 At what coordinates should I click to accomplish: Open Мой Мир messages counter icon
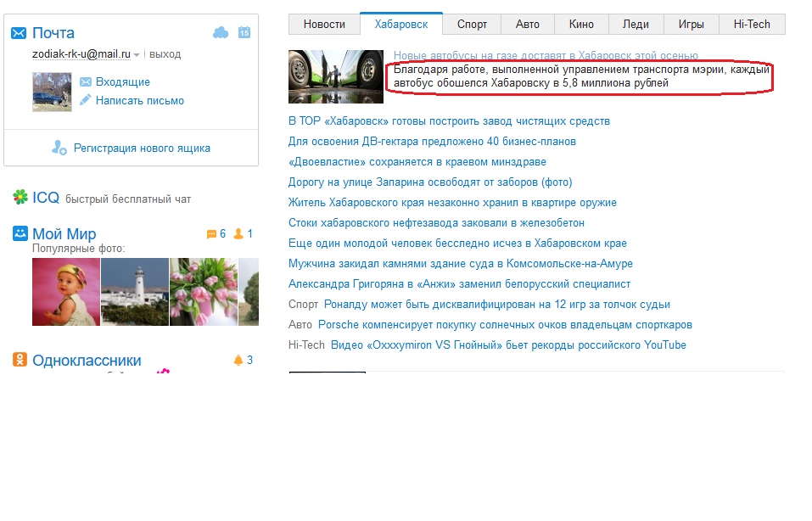click(x=211, y=234)
